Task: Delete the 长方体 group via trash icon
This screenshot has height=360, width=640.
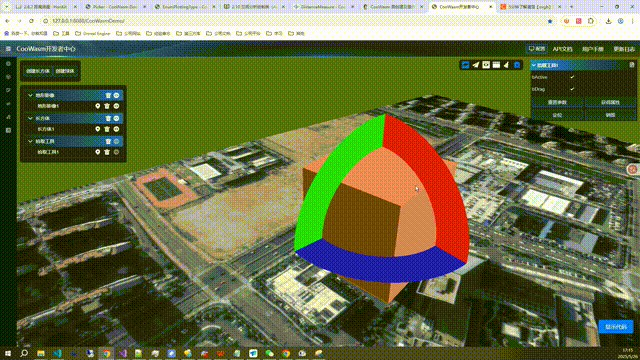Action: point(108,118)
